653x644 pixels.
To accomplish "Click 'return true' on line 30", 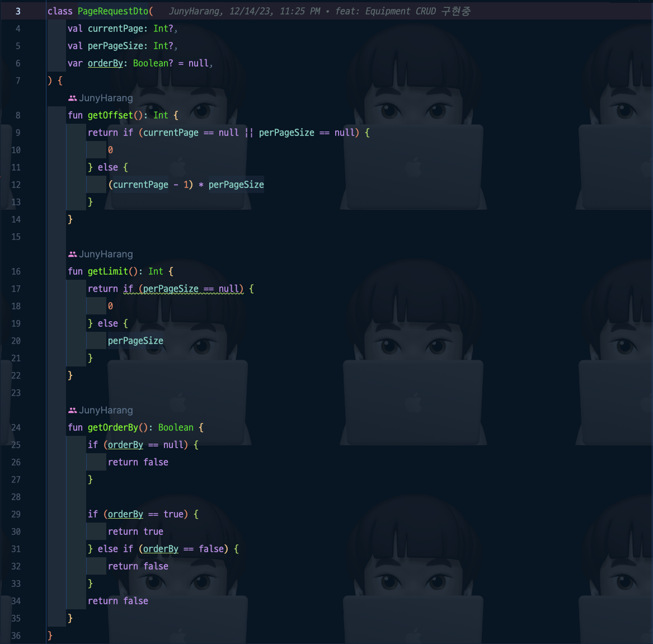I will pos(135,532).
